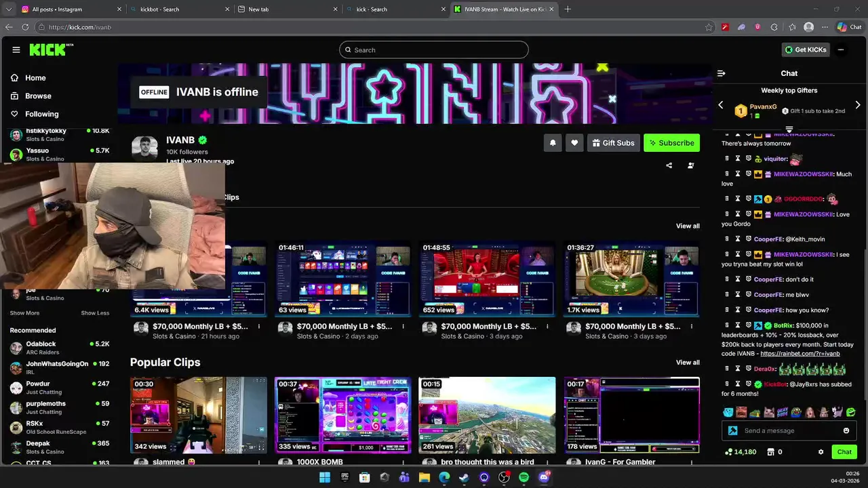Open purplemoths recommended channel
The height and width of the screenshot is (488, 868).
click(60, 407)
